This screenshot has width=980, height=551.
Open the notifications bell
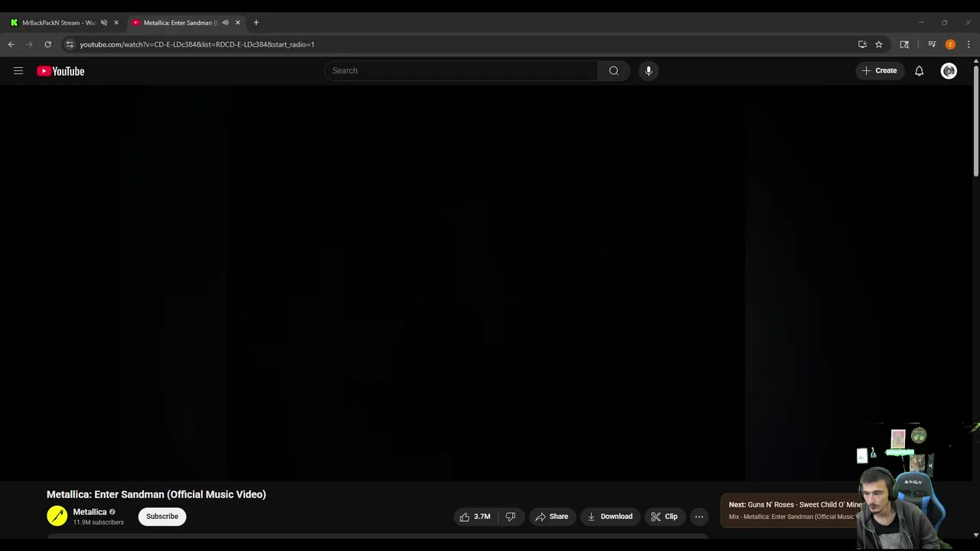[x=919, y=70]
